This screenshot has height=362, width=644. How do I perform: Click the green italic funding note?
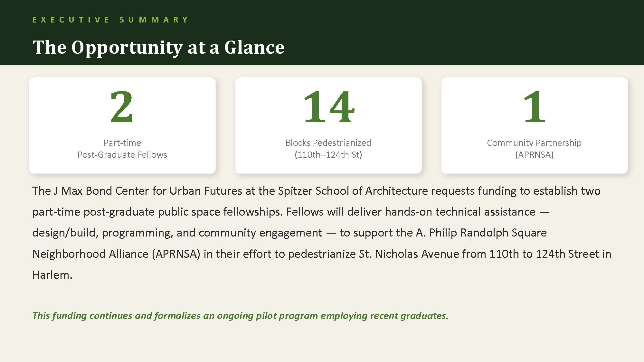(x=240, y=316)
